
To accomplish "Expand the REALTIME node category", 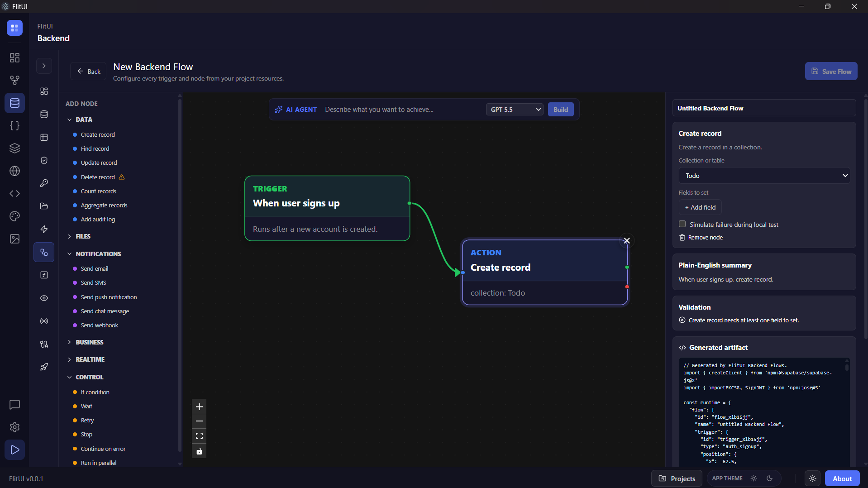I will 86,359.
